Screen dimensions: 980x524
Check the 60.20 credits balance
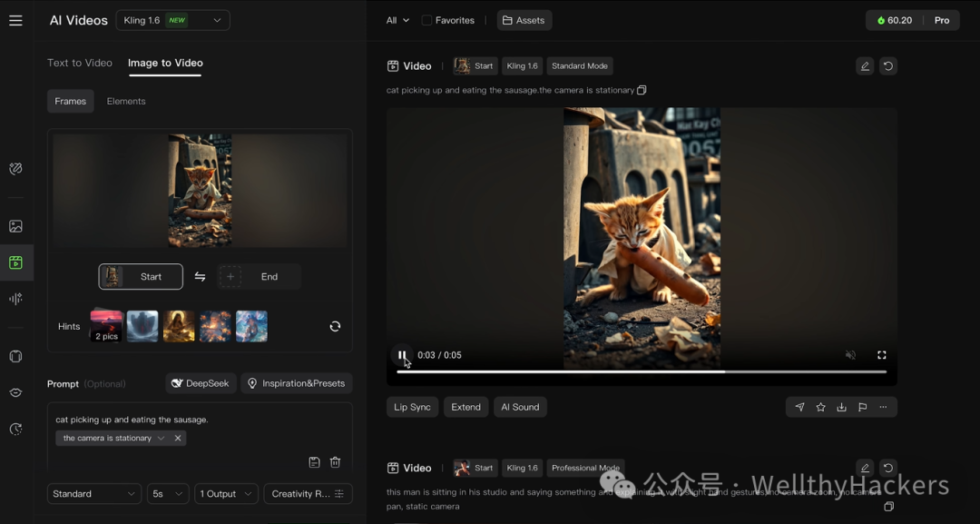(895, 20)
